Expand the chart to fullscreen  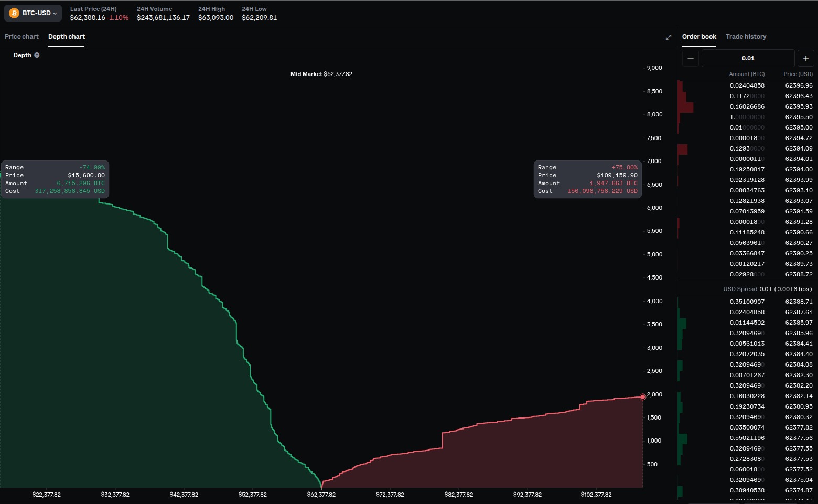[668, 37]
